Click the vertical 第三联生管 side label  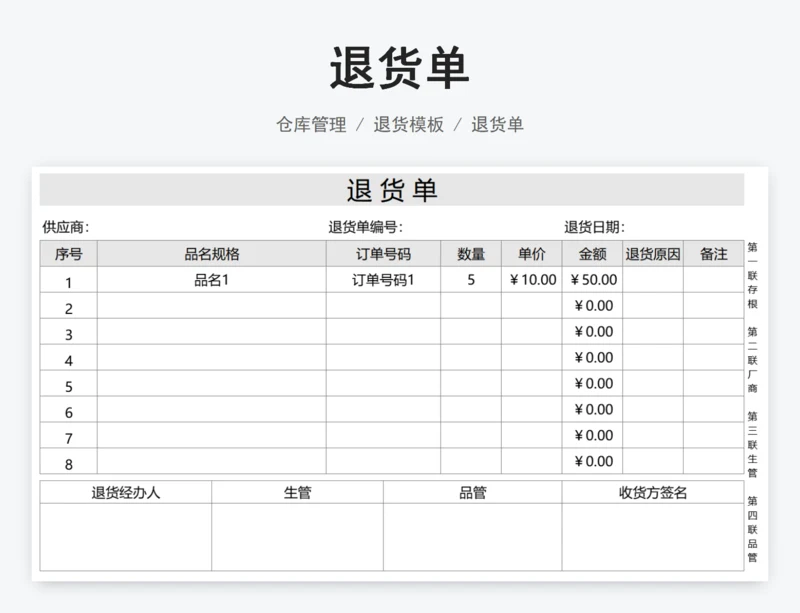click(x=753, y=445)
